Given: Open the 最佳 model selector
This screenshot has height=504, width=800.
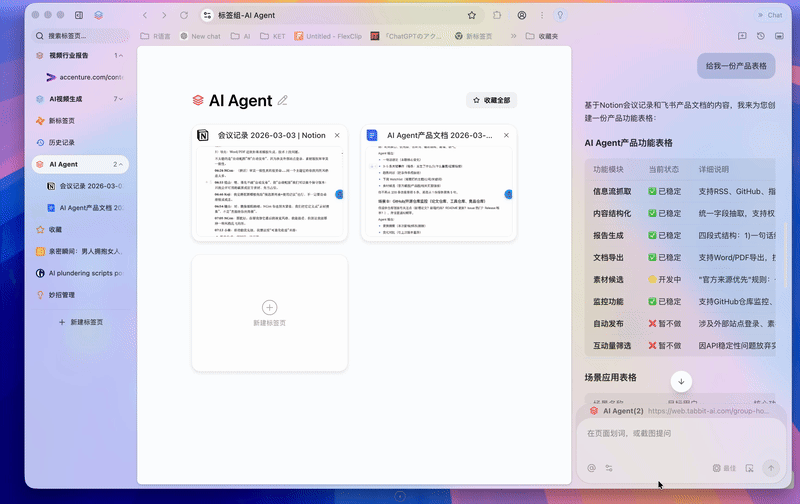Looking at the screenshot, I should (724, 468).
